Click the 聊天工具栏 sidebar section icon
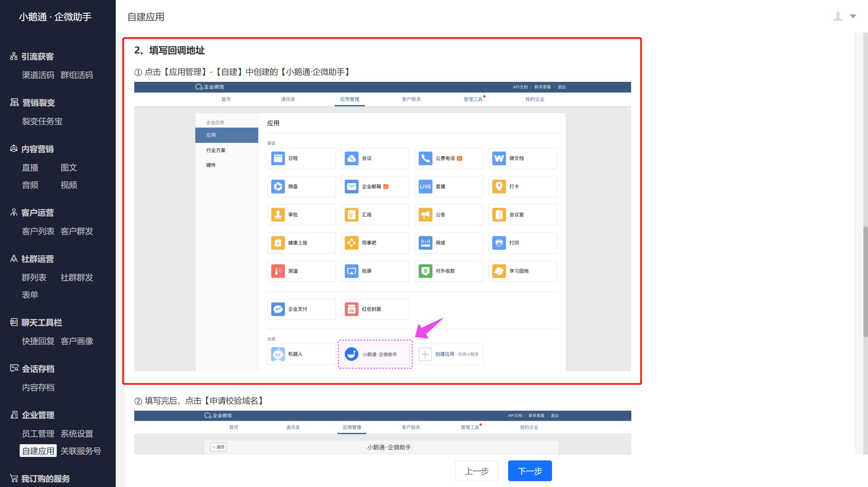 pos(14,322)
